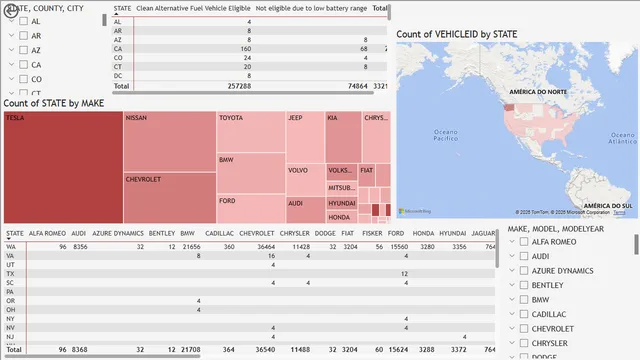The width and height of the screenshot is (640, 360).
Task: Select the TESLA treemap block
Action: coord(63,167)
